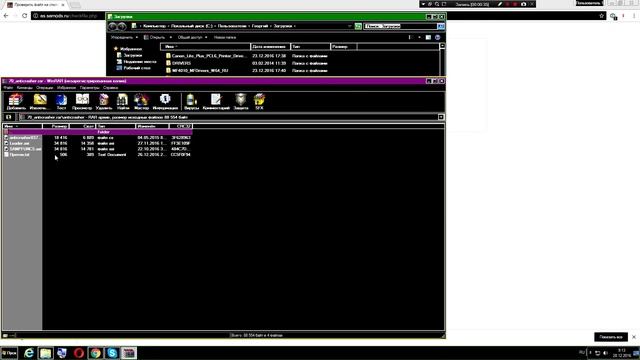Reload the browser page
Screen dimensions: 640x360
24,16
